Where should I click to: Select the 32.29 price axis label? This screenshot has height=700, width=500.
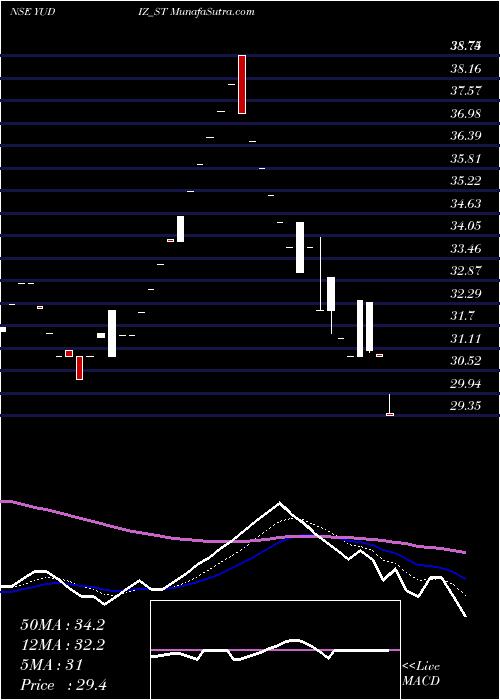(x=465, y=294)
